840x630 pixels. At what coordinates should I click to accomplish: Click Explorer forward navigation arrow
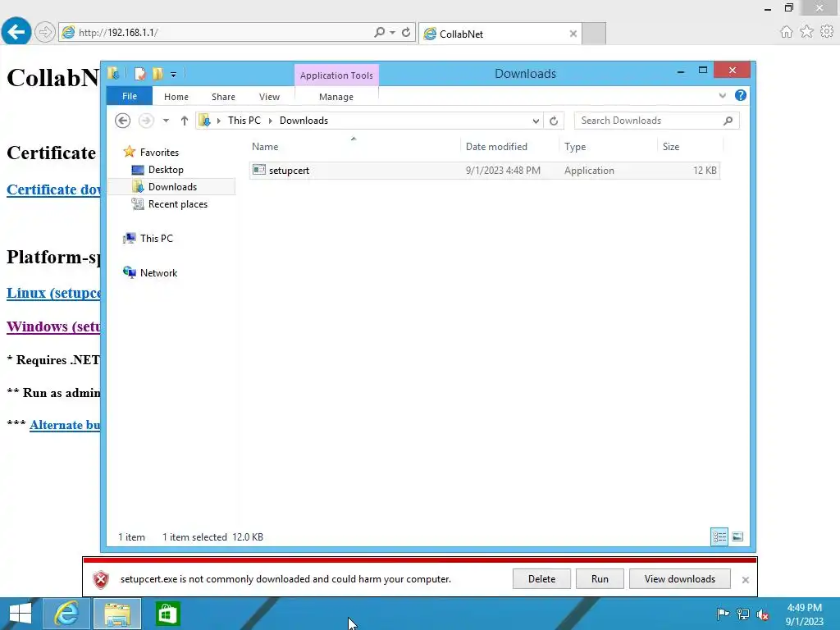146,121
